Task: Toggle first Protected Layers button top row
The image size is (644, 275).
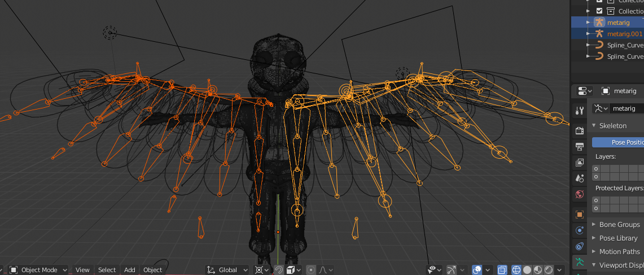Action: (596, 200)
